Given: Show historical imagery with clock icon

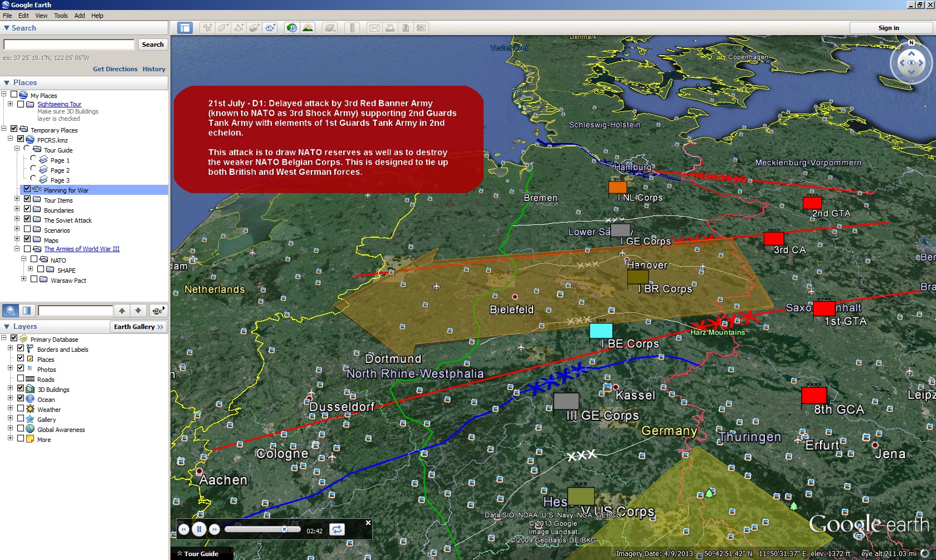Looking at the screenshot, I should 292,28.
